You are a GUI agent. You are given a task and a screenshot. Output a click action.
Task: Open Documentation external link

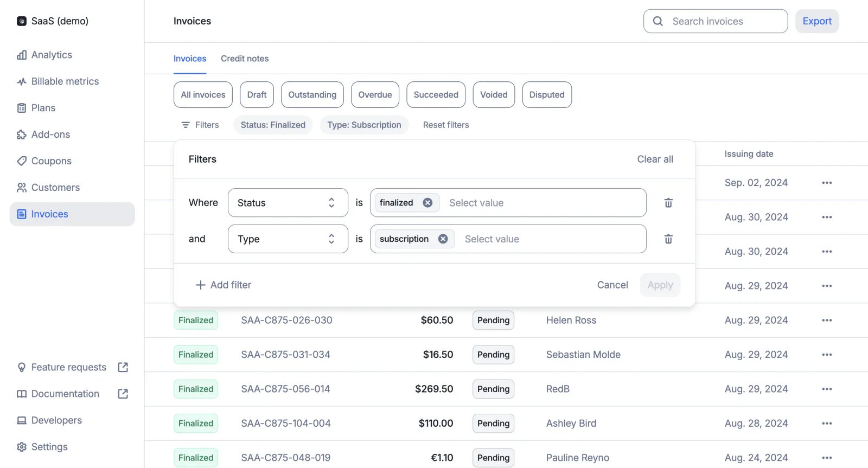click(72, 394)
